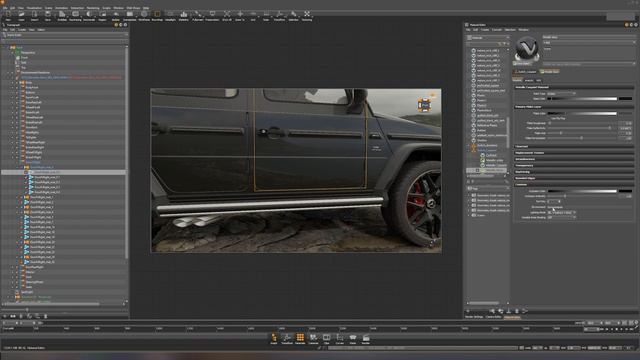The image size is (640, 360).
Task: Expand the Displacement Texture section
Action: click(x=573, y=153)
